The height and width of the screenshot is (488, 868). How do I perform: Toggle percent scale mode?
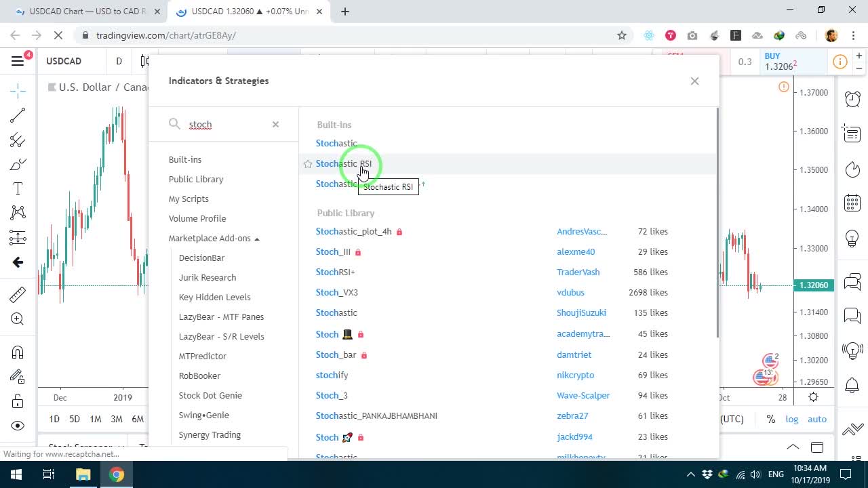point(770,419)
